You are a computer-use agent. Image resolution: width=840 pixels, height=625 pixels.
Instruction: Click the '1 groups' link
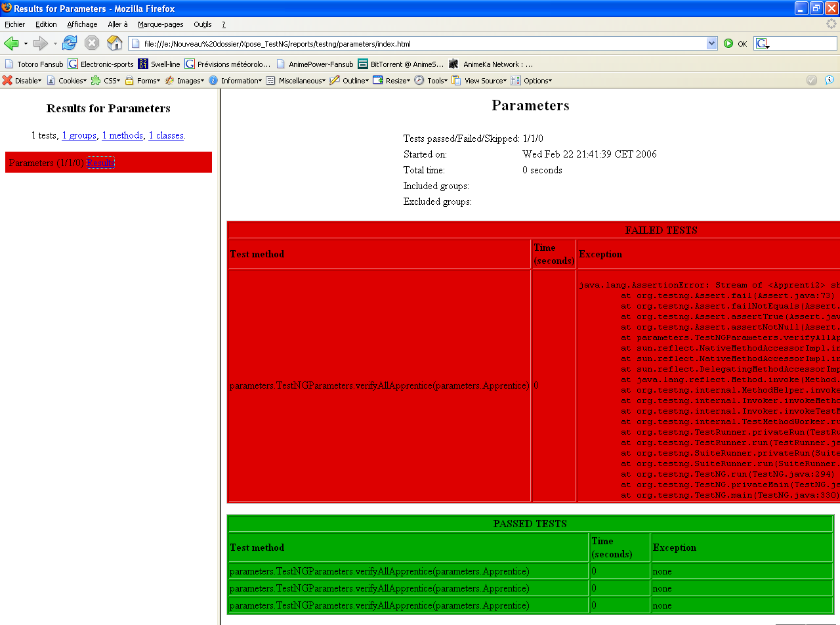(79, 135)
